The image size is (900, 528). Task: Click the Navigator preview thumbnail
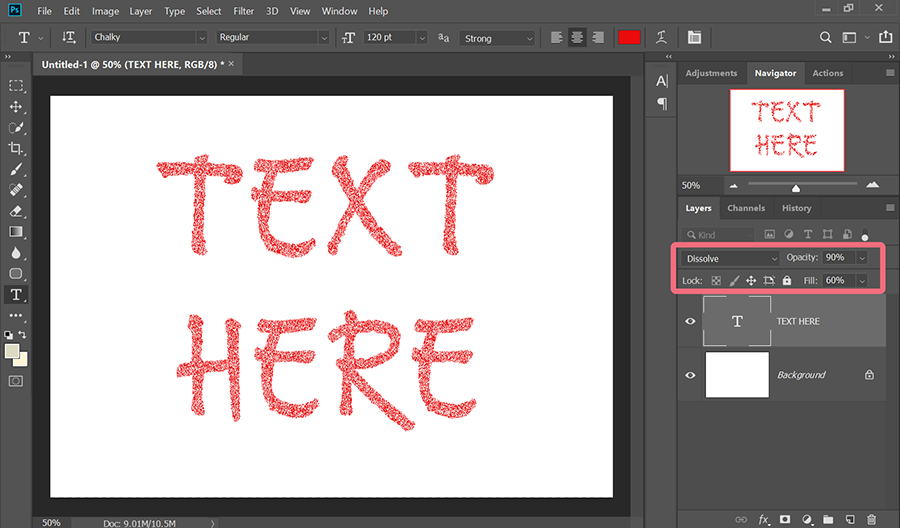point(787,130)
